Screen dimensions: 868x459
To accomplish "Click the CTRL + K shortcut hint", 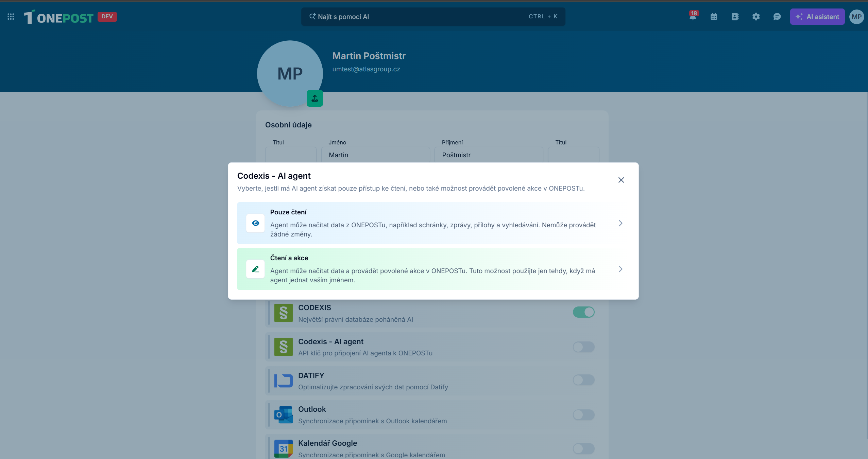I will [x=543, y=17].
